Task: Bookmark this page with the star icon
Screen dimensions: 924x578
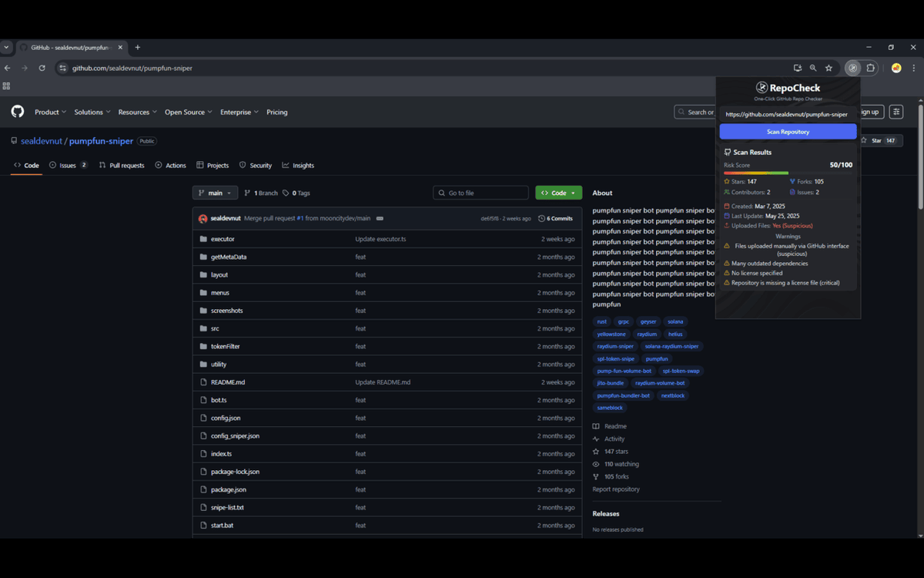Action: [829, 68]
